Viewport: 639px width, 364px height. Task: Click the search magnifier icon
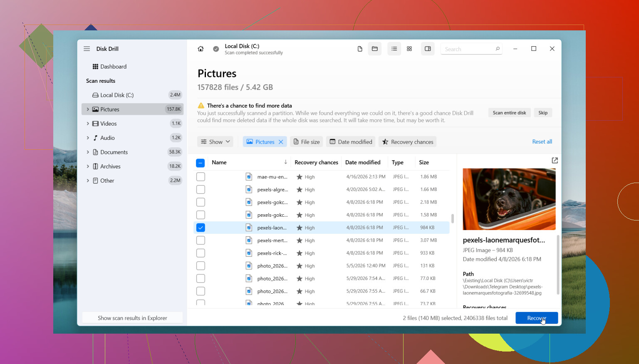coord(498,49)
